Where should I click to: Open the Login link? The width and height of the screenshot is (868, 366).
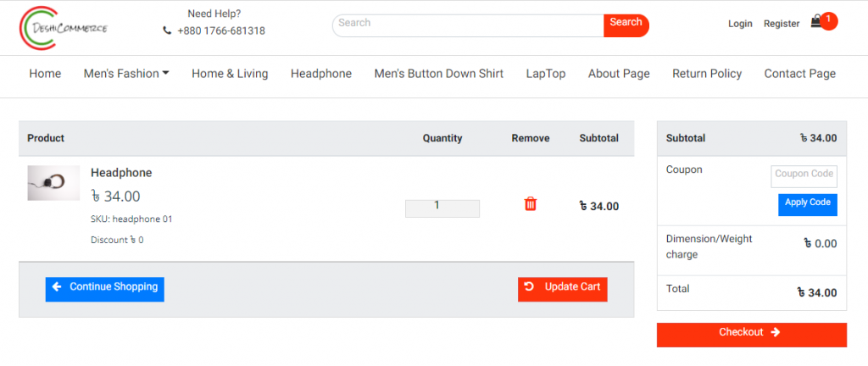tap(740, 24)
